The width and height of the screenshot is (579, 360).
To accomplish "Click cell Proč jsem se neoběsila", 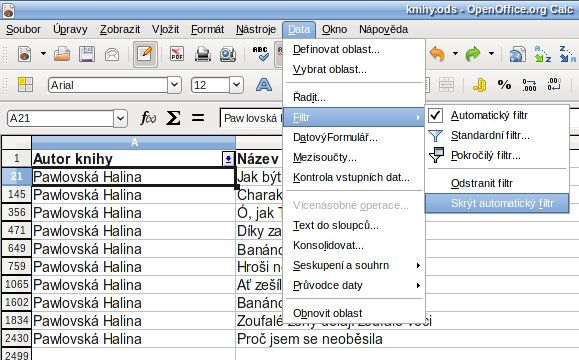I will 309,339.
